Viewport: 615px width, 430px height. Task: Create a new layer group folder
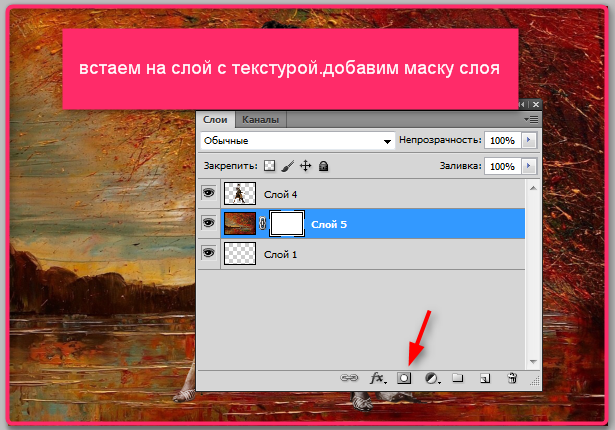[458, 378]
